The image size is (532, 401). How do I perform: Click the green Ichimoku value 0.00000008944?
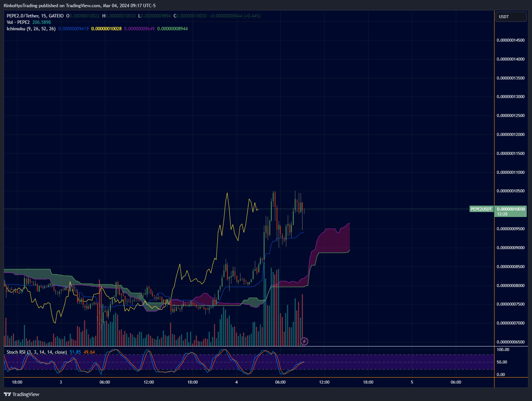pos(172,29)
